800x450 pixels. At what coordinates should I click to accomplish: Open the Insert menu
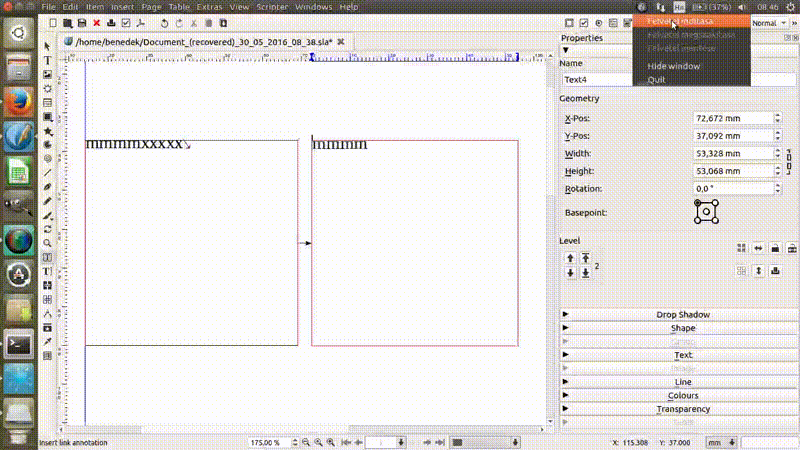point(122,7)
